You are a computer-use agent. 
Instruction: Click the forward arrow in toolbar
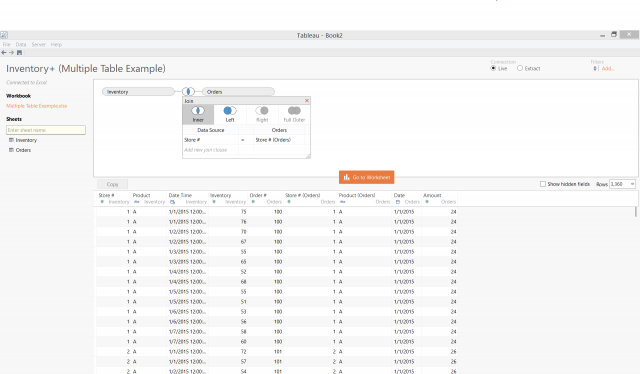[x=11, y=52]
